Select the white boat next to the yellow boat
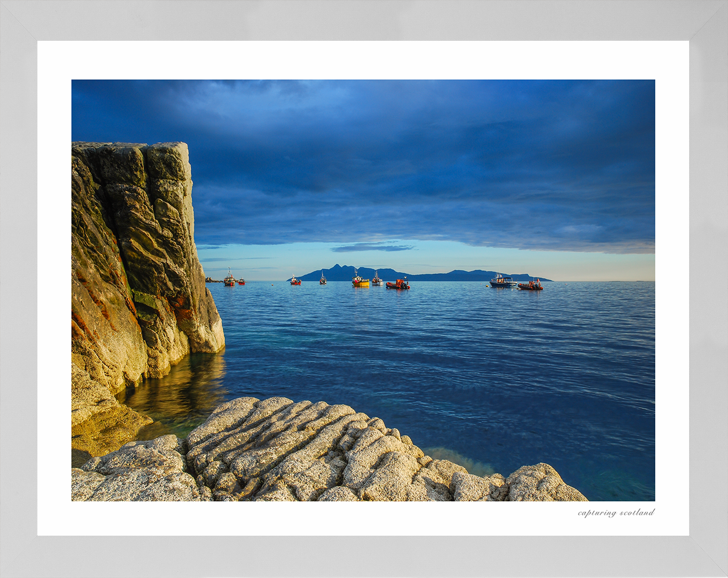The height and width of the screenshot is (578, 728). [x=377, y=279]
